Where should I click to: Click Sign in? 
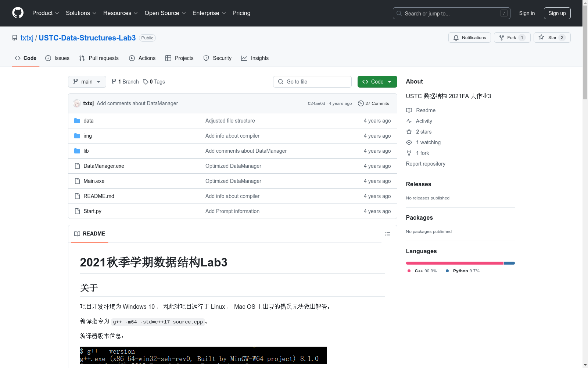pyautogui.click(x=527, y=13)
